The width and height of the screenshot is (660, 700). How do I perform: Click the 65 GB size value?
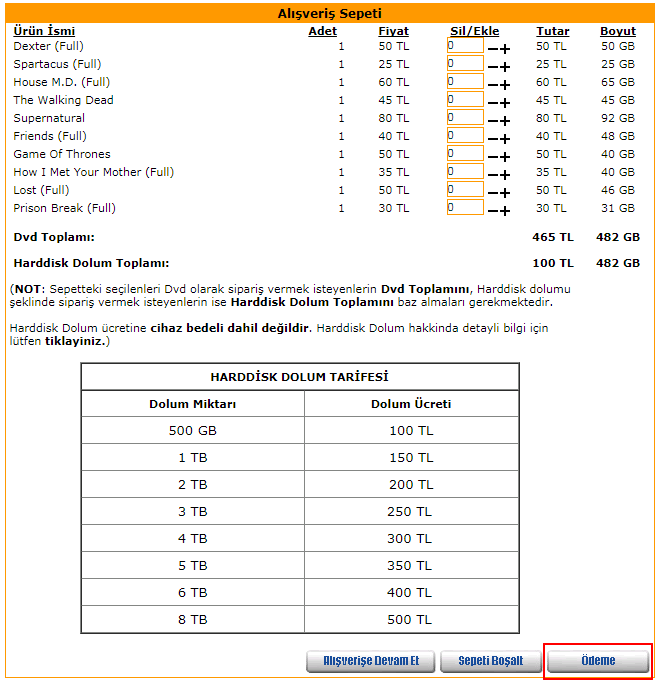[x=618, y=82]
